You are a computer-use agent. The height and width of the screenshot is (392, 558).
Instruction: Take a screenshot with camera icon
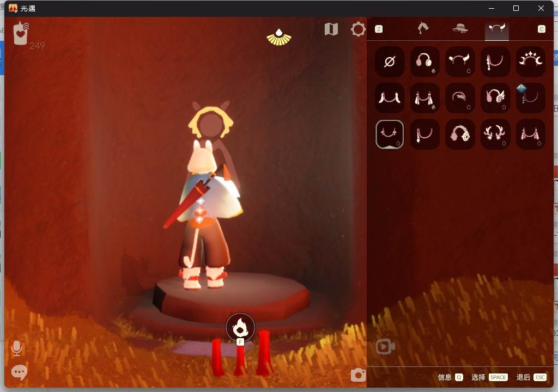(358, 375)
